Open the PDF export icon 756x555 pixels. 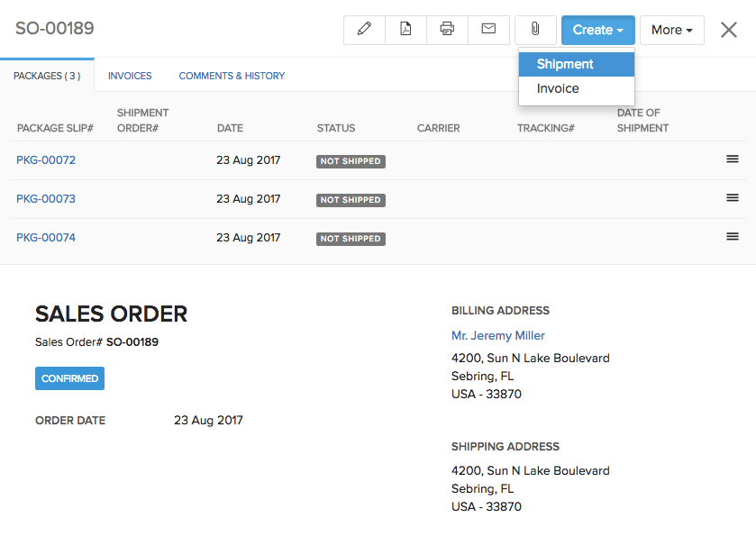coord(405,29)
